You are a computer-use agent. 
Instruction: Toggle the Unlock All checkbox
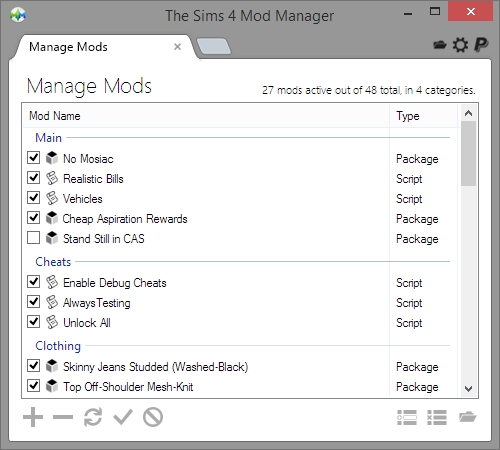33,322
